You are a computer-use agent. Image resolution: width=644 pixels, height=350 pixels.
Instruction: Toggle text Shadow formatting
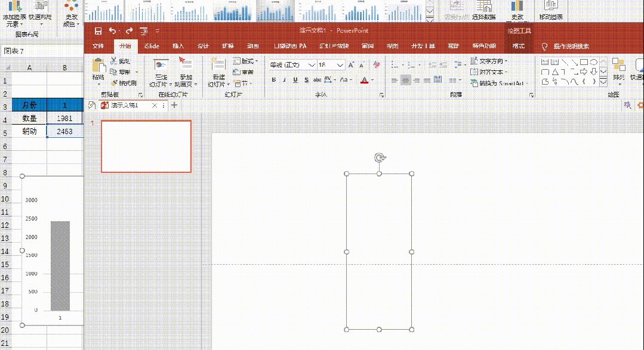coord(306,80)
